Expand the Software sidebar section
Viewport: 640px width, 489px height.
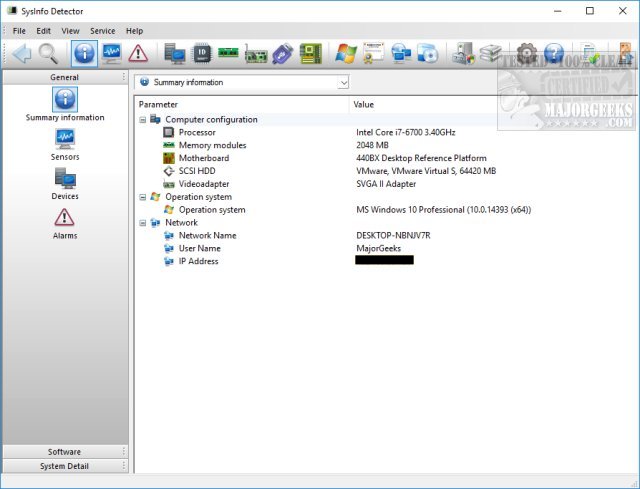tap(65, 452)
